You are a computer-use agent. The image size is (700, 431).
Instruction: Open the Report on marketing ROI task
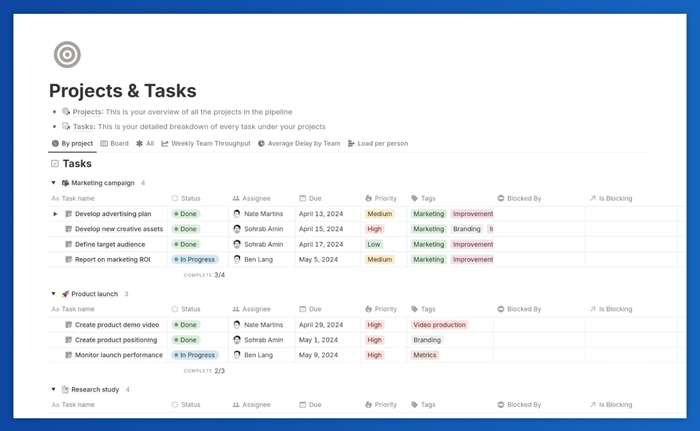point(112,259)
